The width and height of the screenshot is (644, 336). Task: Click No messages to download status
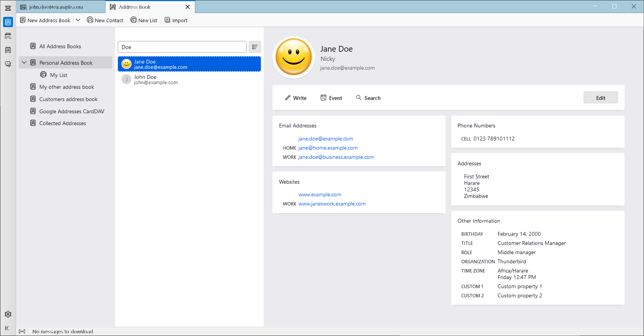coord(63,331)
